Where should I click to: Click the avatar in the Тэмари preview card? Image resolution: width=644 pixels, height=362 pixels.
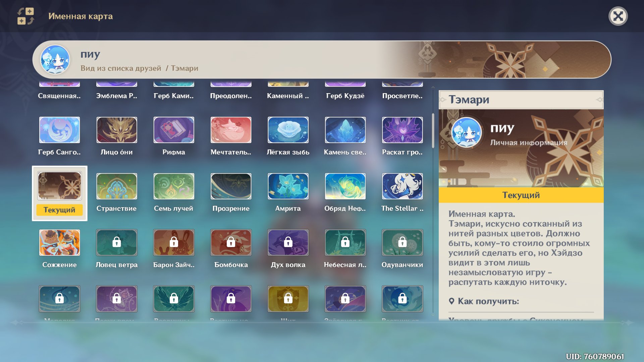[466, 133]
